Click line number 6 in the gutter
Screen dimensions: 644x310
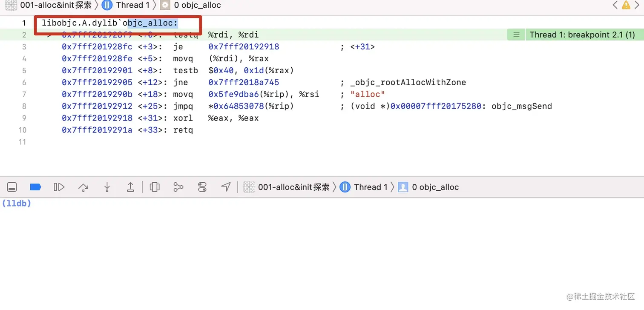point(24,83)
